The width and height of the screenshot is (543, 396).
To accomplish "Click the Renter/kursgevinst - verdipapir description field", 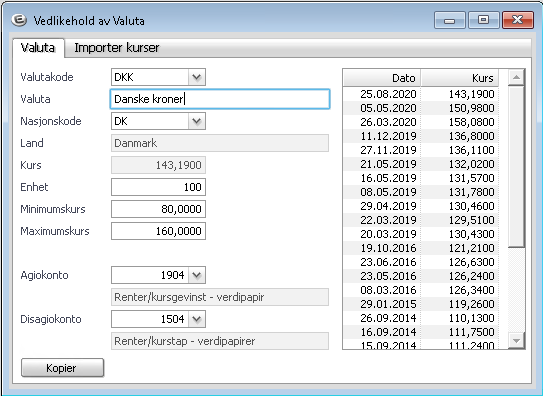I will (220, 297).
